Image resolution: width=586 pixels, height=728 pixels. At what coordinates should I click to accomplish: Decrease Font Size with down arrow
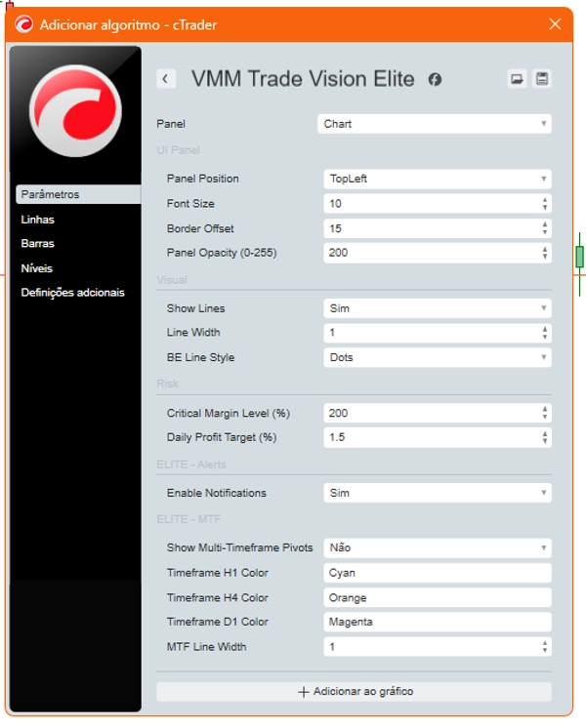[x=545, y=208]
